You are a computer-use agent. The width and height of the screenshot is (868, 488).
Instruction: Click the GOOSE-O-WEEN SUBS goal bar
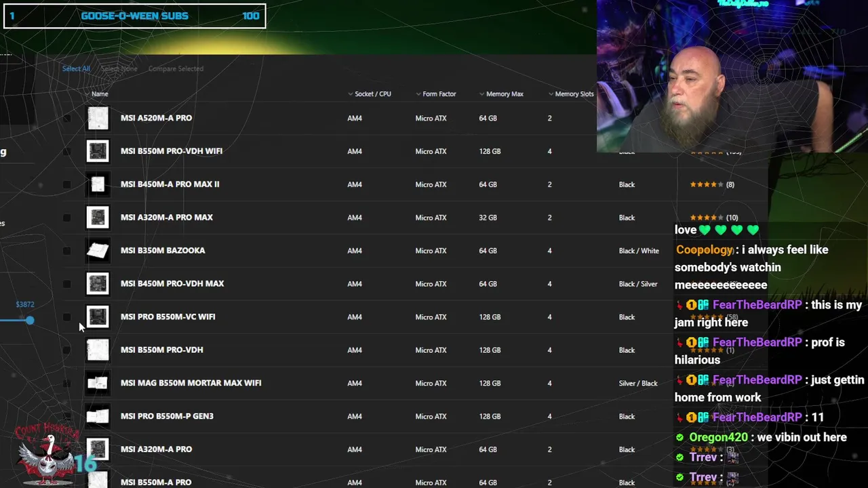[135, 16]
